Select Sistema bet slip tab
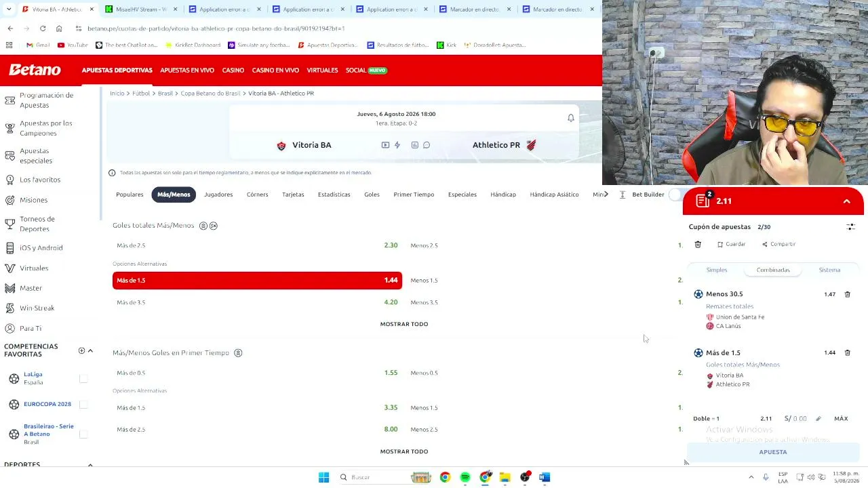This screenshot has height=488, width=868. [x=829, y=270]
